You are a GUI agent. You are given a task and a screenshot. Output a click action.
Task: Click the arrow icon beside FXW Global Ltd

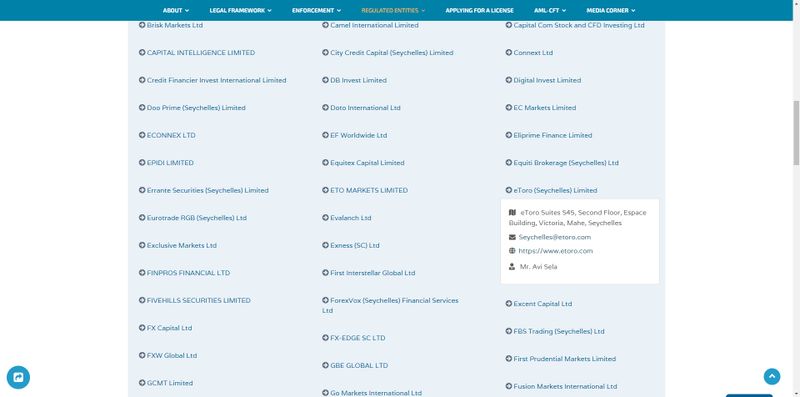pyautogui.click(x=142, y=356)
